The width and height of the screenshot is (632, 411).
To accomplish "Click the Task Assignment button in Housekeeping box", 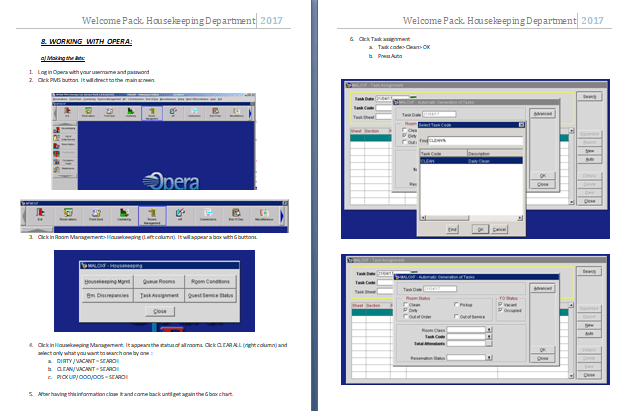I will point(160,296).
